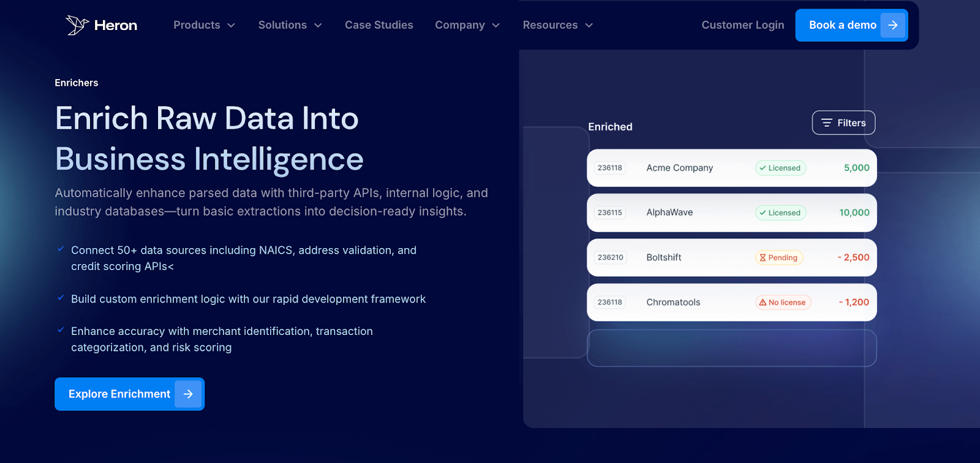Click the Enrich Raw Data Into Business Intelligence headline

[209, 139]
